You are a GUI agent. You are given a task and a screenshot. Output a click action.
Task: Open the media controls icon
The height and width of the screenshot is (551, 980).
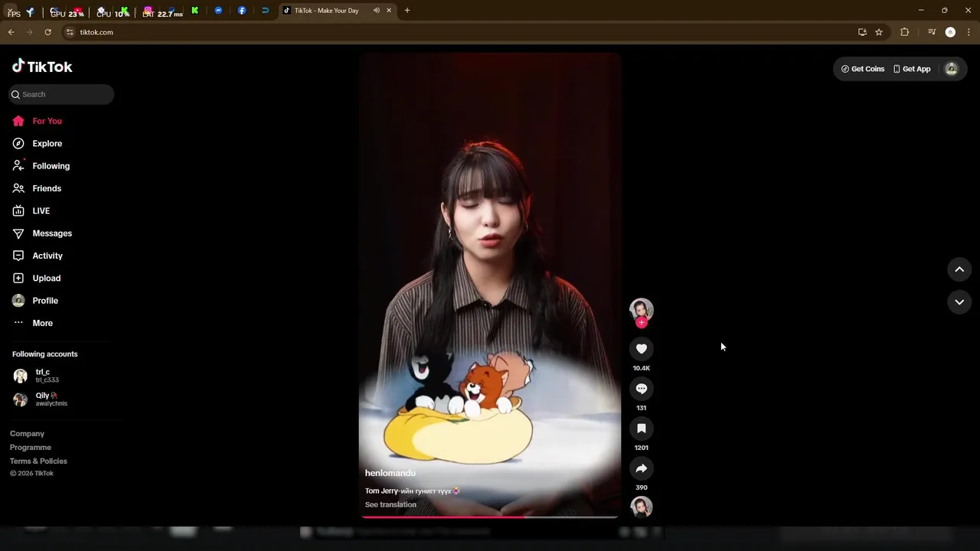pos(932,32)
